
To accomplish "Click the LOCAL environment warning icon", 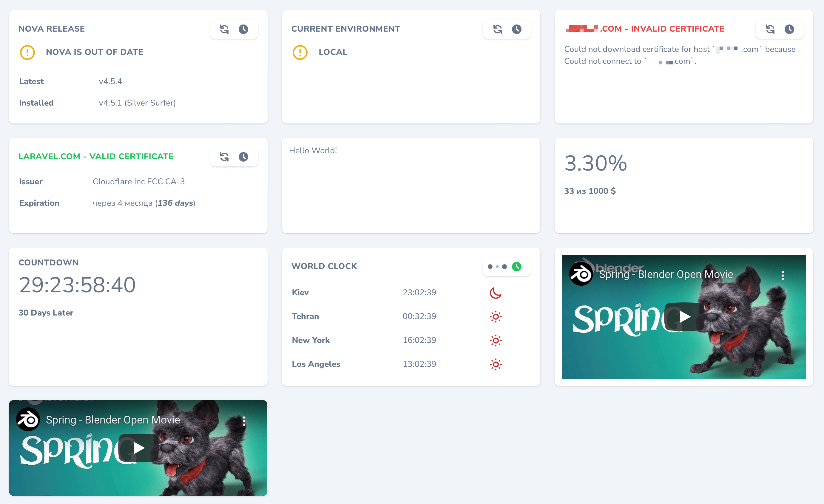I will 300,52.
